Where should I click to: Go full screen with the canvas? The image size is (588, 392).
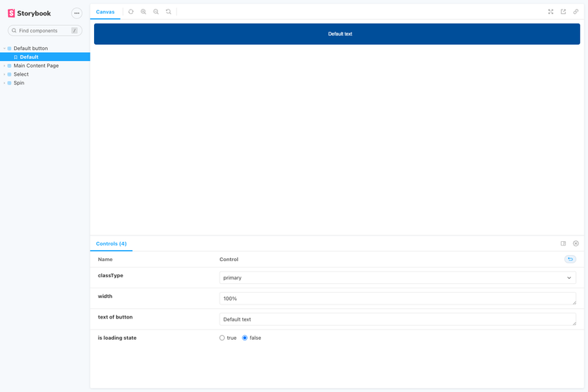pos(551,12)
